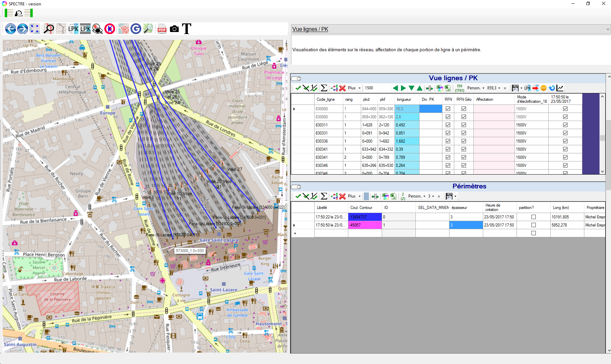Click the red X delete icon in Périmètres toolbar
Viewport: 611px width, 364px height.
[342, 196]
